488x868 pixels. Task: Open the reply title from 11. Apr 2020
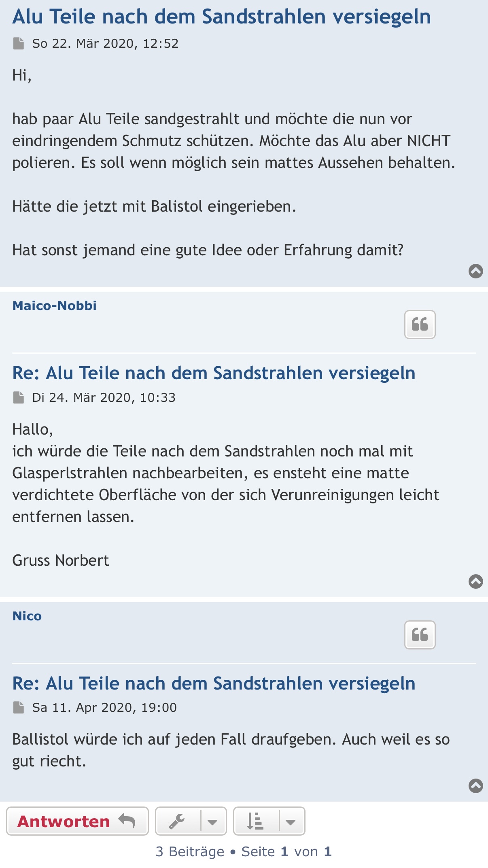(x=214, y=683)
